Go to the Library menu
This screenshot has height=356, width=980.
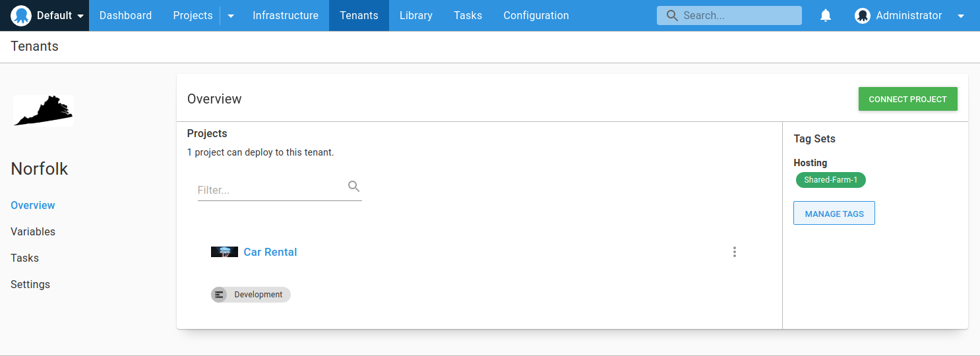tap(415, 16)
